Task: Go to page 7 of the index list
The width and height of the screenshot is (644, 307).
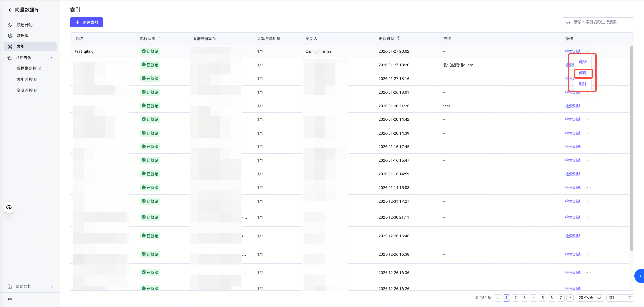Action: click(561, 298)
